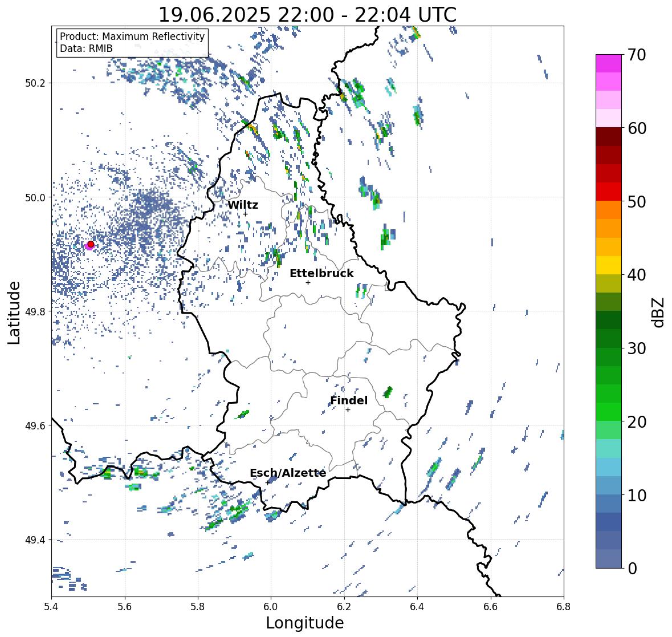Screen dimensions: 672x637
Task: Click the Longitude axis label
Action: point(305,622)
